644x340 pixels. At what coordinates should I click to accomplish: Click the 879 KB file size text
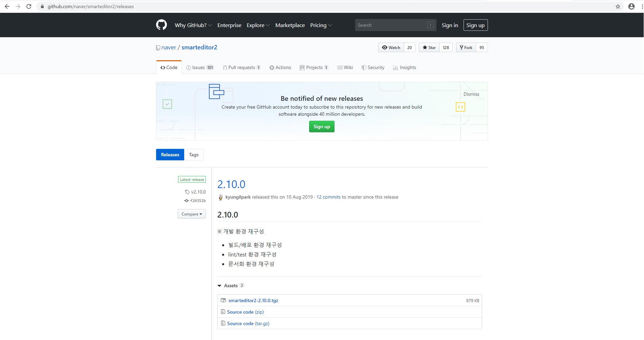click(x=473, y=300)
